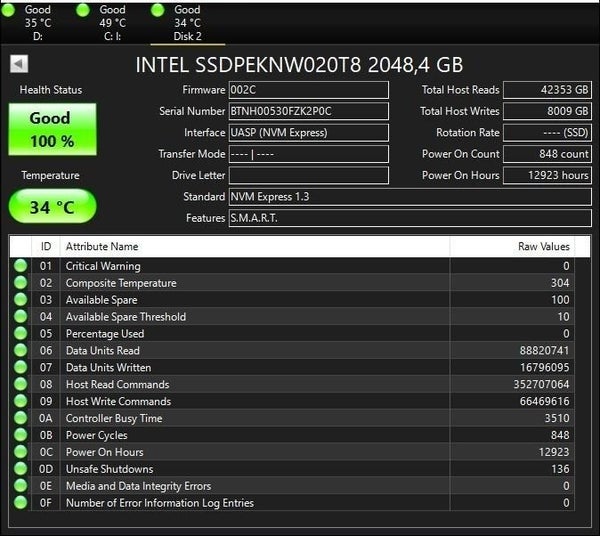Select the Power Cycles attribute name
Screen dimensions: 600x536
(96, 435)
